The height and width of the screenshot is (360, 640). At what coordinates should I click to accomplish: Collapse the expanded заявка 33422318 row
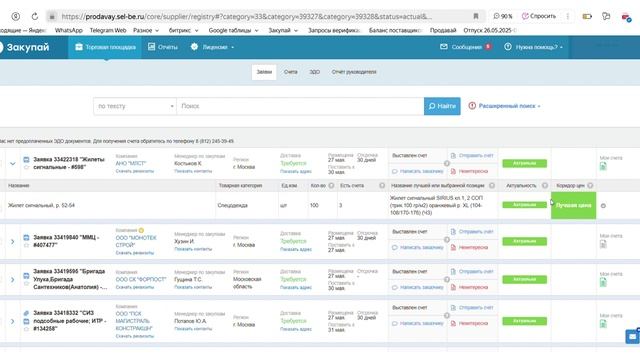pos(13,163)
